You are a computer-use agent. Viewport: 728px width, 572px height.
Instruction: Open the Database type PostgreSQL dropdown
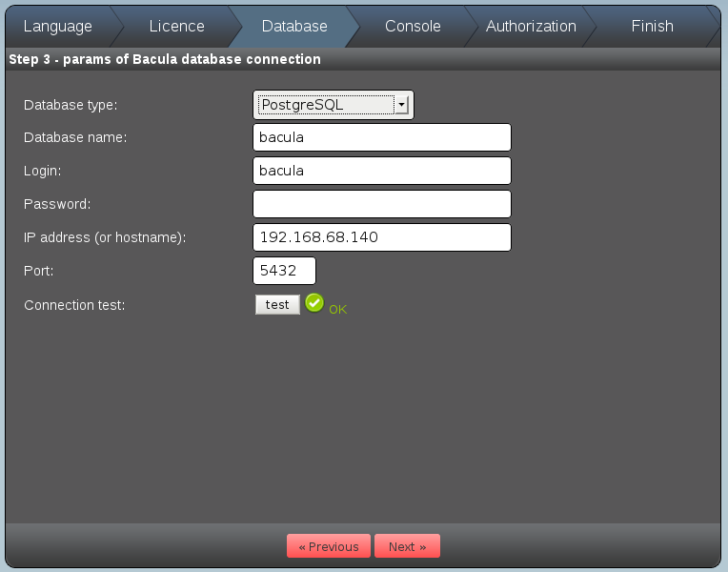(x=334, y=105)
